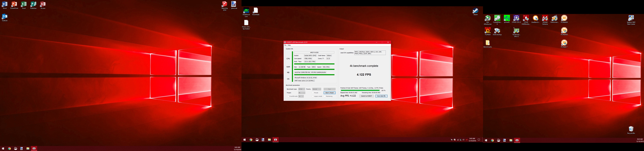The width and height of the screenshot is (644, 151).
Task: Launch the prime95 desktop shortcut
Action: point(507,19)
